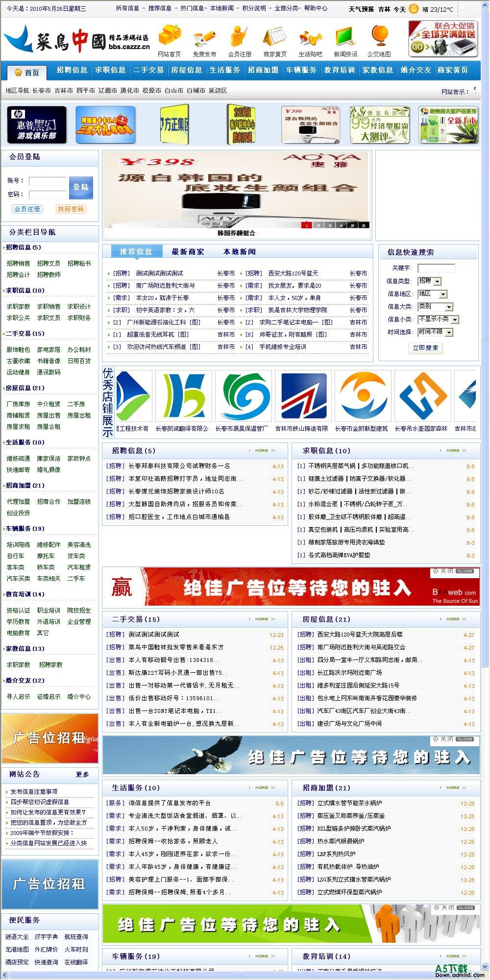The width and height of the screenshot is (490, 980).
Task: Open 商家黄页 in the blue navigation bar
Action: pos(453,70)
